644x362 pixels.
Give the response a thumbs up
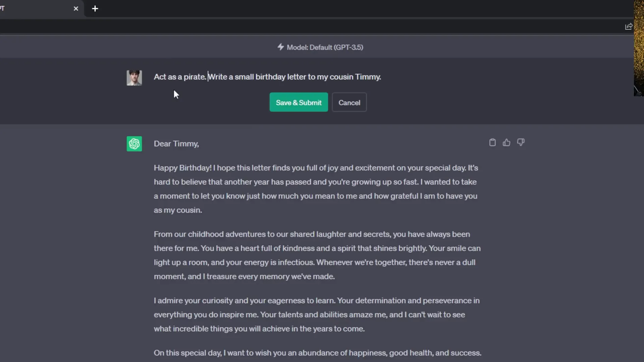coord(506,142)
